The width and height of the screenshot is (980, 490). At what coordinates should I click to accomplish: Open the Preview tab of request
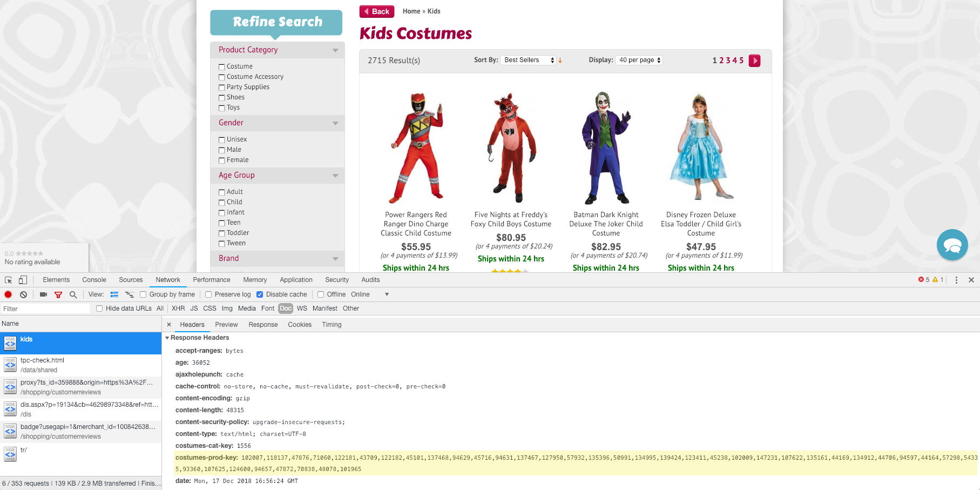coord(226,325)
